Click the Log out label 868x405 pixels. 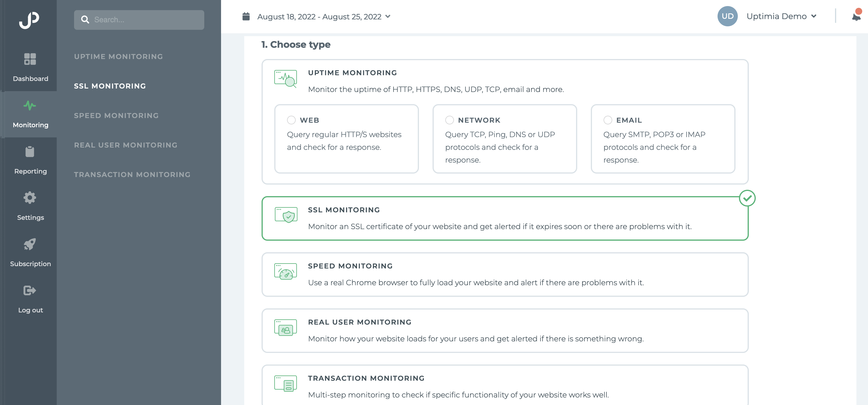click(x=30, y=310)
